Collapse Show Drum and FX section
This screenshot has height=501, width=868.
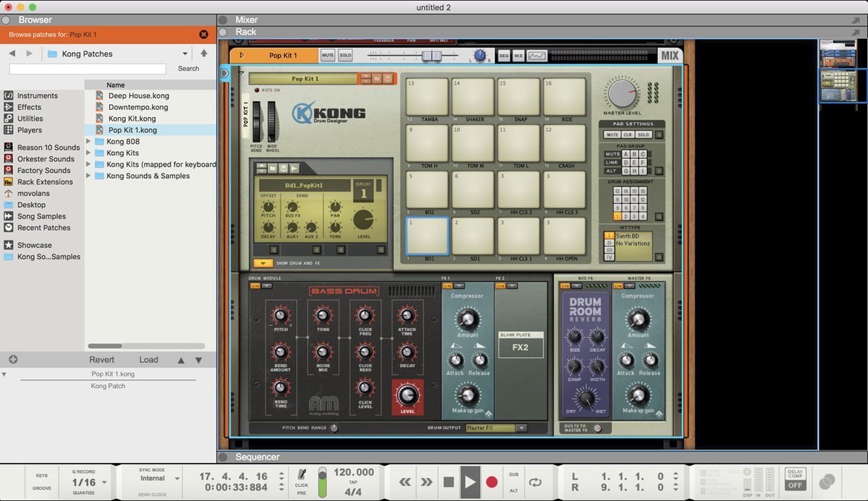click(263, 263)
